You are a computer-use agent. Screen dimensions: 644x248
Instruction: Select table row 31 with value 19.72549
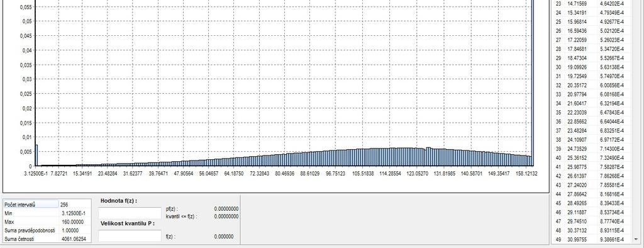[591, 76]
